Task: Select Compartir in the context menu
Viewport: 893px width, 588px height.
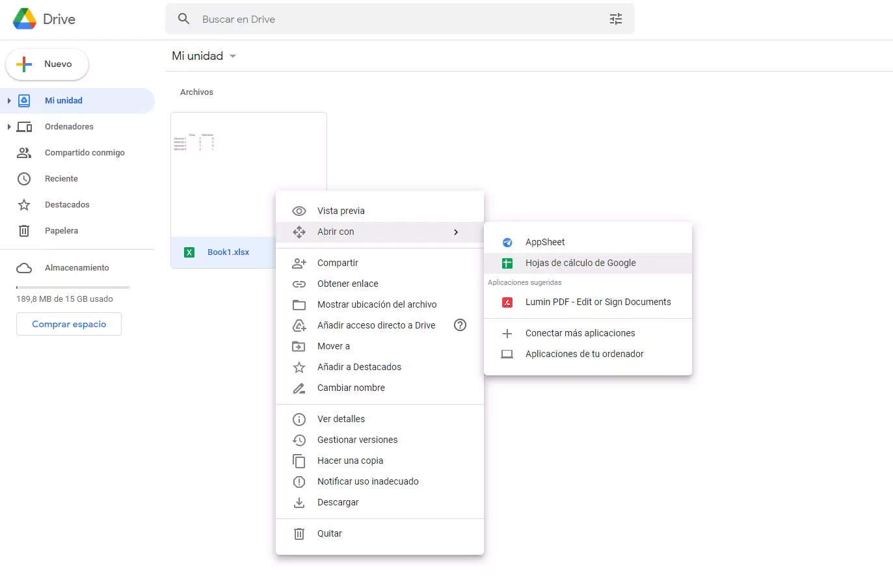Action: pyautogui.click(x=338, y=263)
